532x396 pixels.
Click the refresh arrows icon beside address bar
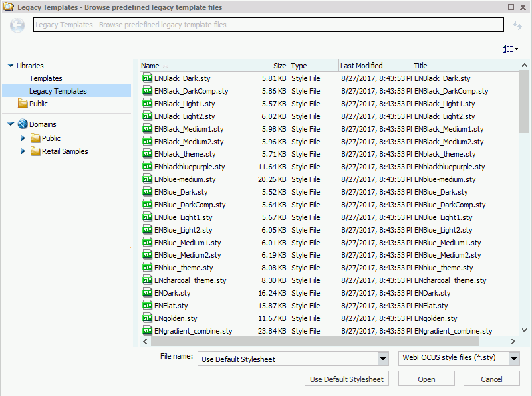coord(517,25)
